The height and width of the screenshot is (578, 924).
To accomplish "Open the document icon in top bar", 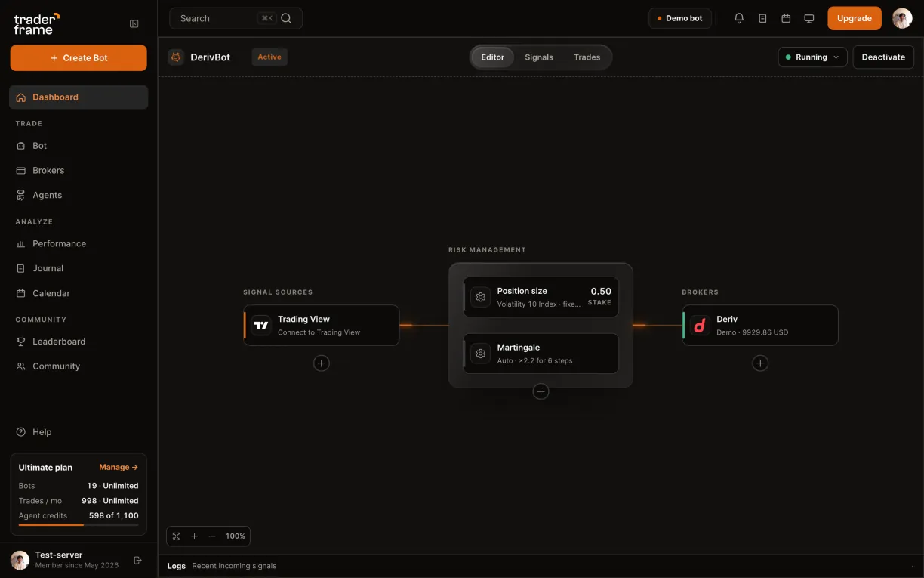I will tap(762, 18).
